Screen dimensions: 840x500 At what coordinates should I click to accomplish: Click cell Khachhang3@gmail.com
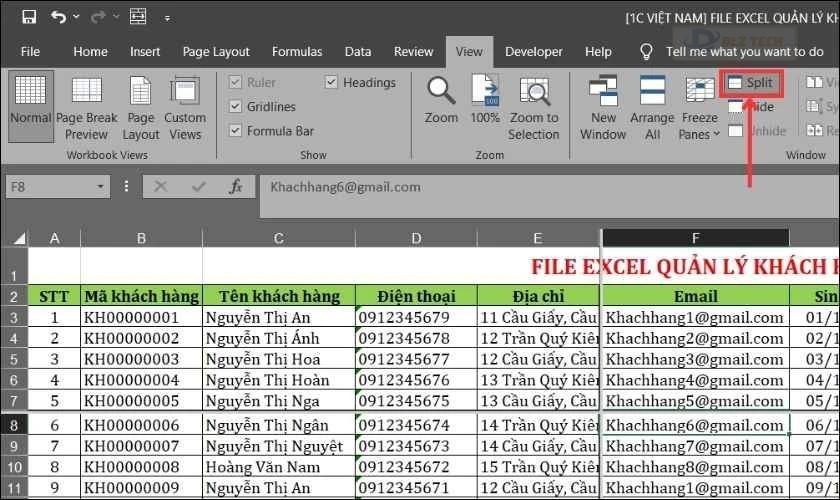pos(695,359)
